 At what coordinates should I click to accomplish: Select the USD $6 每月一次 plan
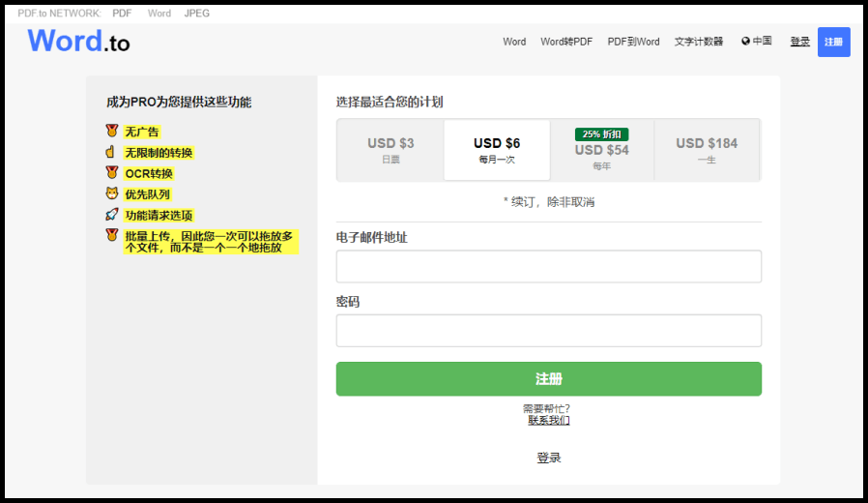[x=497, y=150]
